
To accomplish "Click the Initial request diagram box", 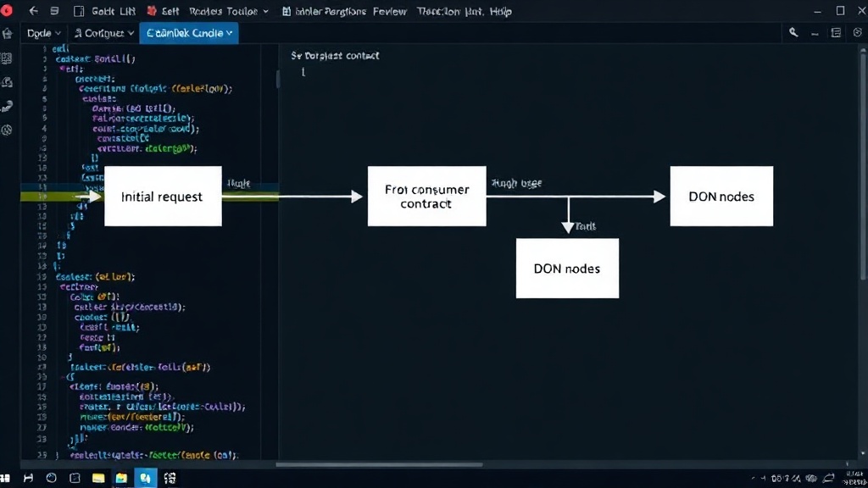I will point(163,196).
